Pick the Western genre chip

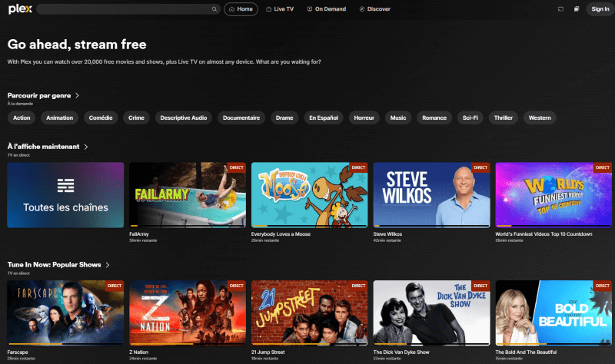(x=540, y=117)
